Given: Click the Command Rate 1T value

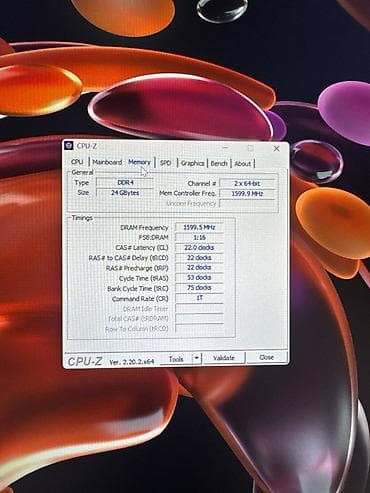Looking at the screenshot, I should point(199,298).
